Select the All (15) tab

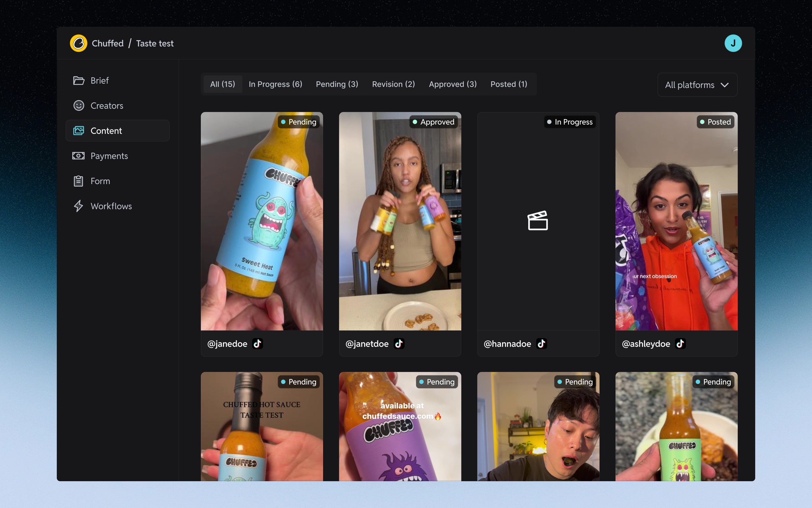[x=222, y=84]
